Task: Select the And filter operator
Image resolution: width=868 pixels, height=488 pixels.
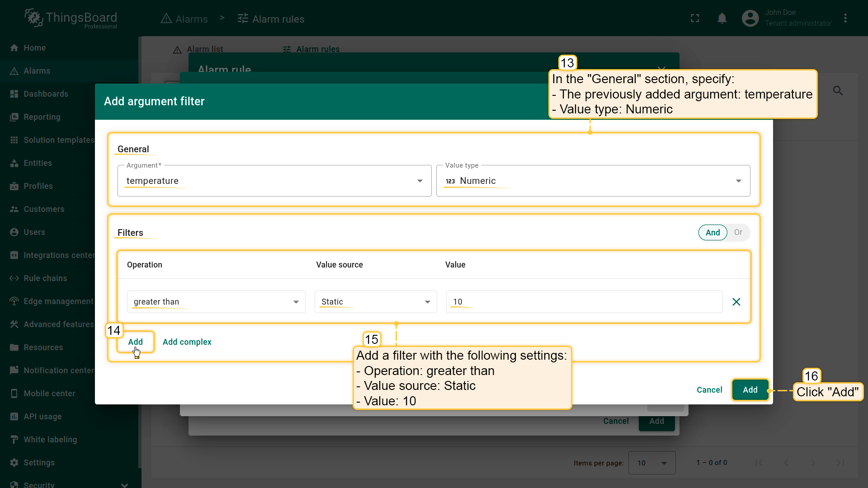Action: click(x=712, y=233)
